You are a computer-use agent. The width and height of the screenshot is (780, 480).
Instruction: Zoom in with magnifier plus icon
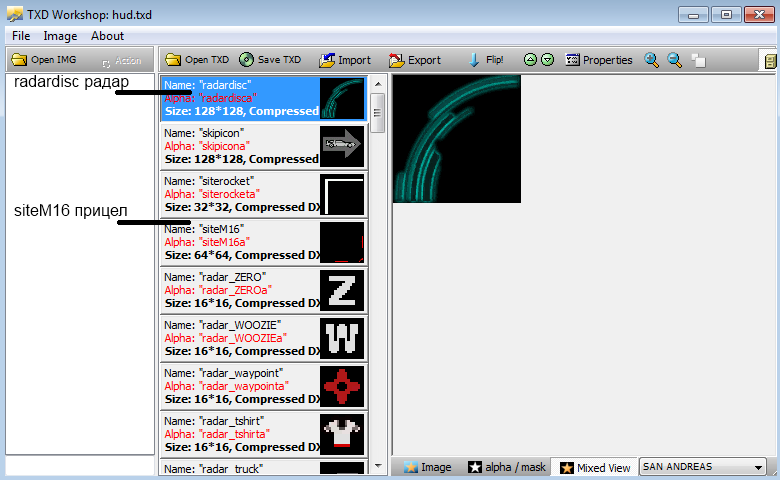pos(652,60)
